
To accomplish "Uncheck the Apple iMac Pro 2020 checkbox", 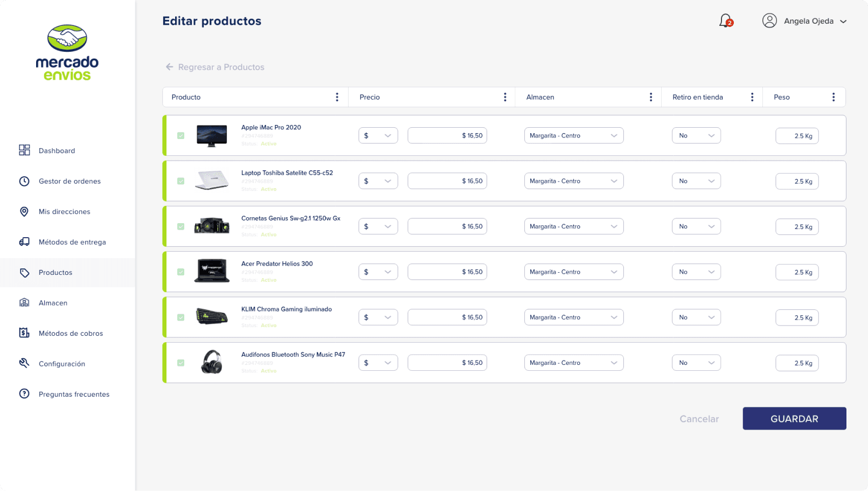I will pos(181,136).
